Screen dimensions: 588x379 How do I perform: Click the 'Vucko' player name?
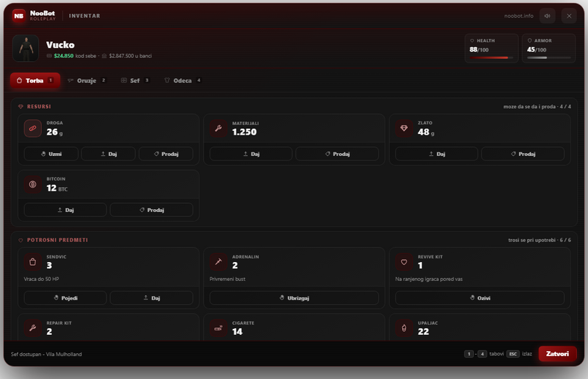60,45
